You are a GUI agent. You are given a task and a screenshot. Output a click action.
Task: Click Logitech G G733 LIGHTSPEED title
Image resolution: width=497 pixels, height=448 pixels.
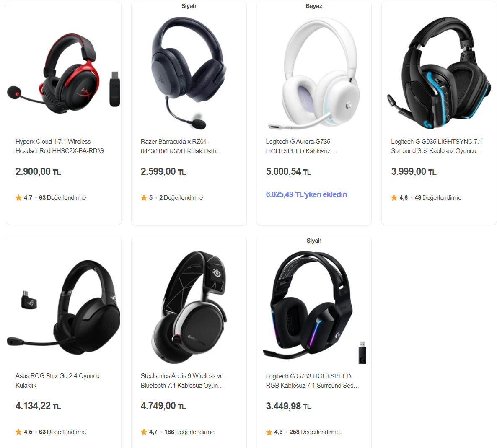click(313, 381)
